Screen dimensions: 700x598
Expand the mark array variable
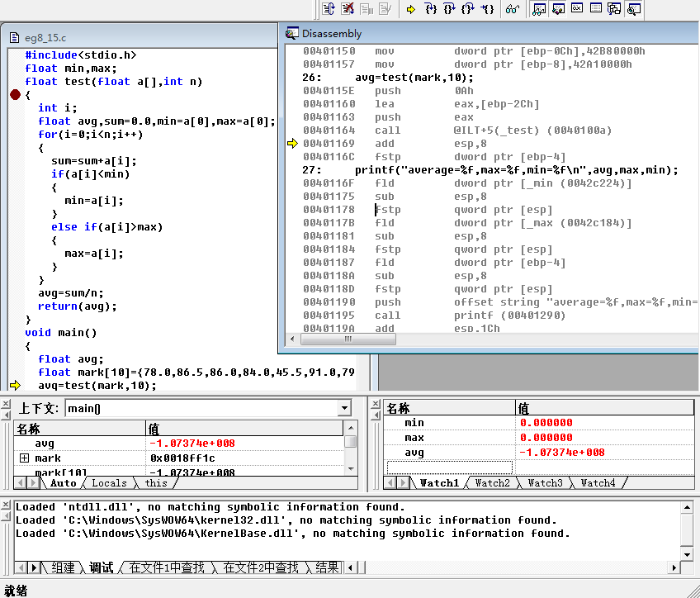click(25, 458)
